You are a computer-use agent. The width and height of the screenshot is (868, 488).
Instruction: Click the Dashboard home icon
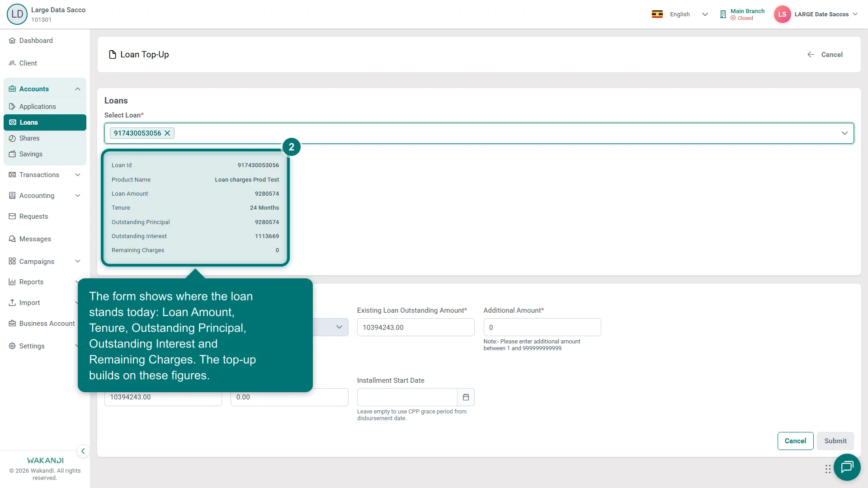tap(12, 41)
